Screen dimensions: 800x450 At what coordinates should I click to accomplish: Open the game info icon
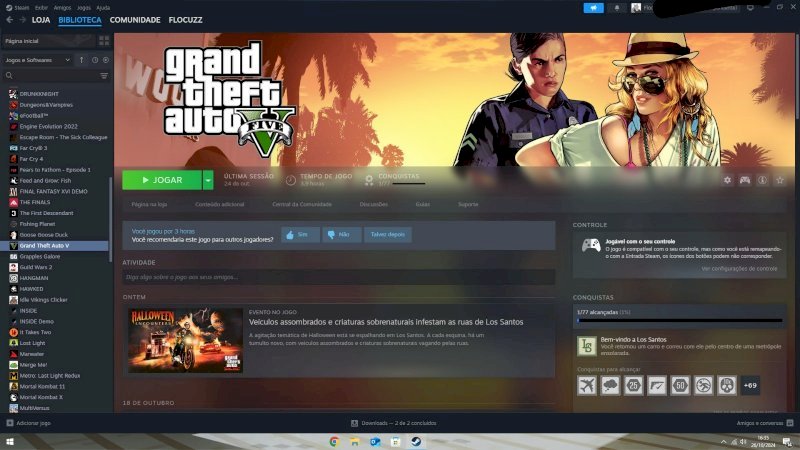click(762, 180)
